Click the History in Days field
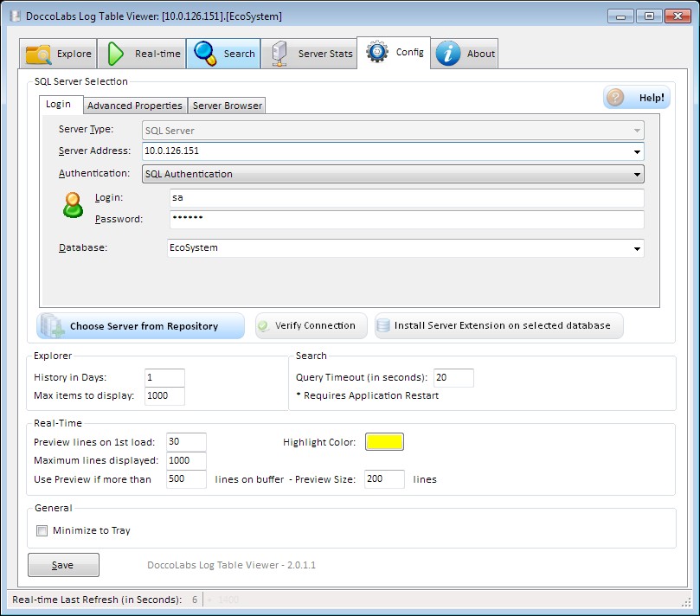The height and width of the screenshot is (616, 700). click(x=164, y=377)
